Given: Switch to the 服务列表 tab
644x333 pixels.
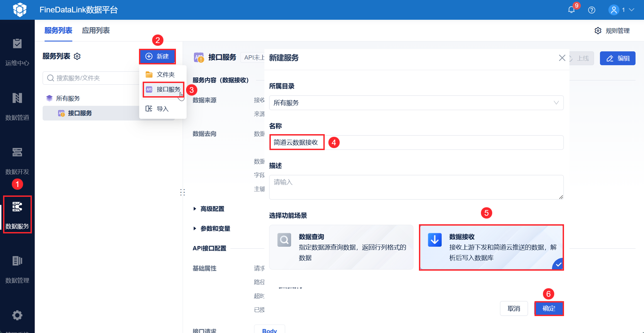Looking at the screenshot, I should click(58, 30).
